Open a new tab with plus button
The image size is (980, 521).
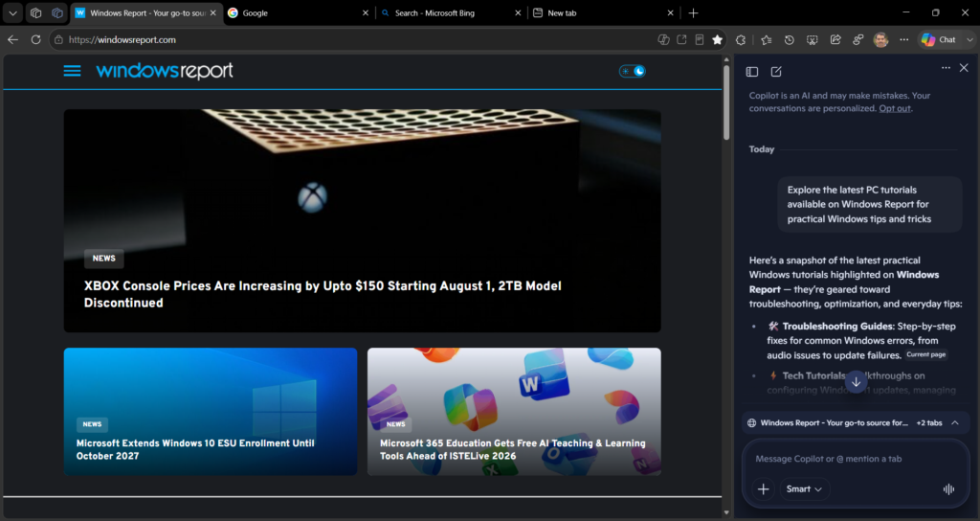click(x=693, y=12)
